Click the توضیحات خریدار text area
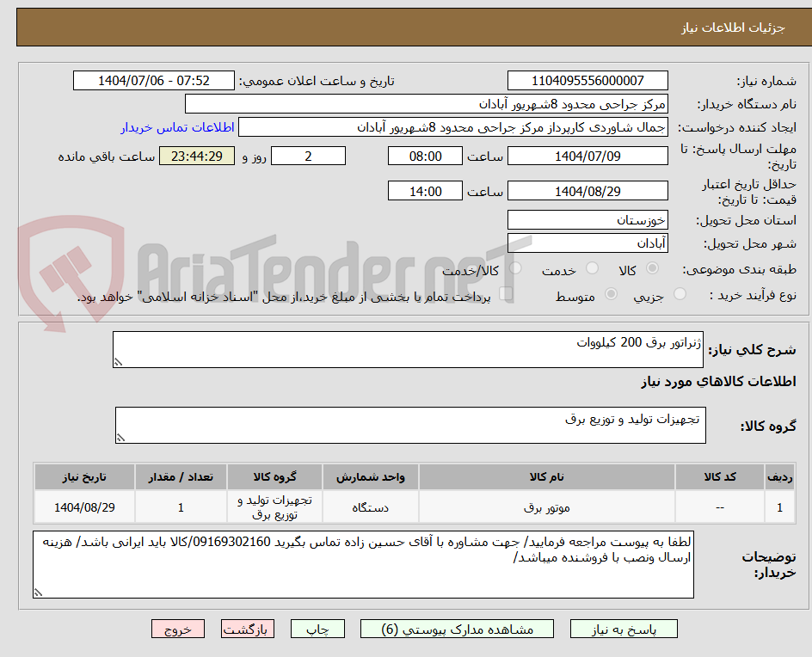The width and height of the screenshot is (812, 657). coord(363,564)
